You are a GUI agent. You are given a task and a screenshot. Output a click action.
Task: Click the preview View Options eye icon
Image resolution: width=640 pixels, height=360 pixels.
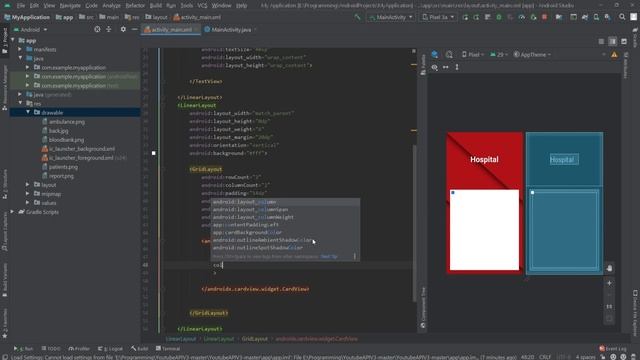(x=435, y=67)
